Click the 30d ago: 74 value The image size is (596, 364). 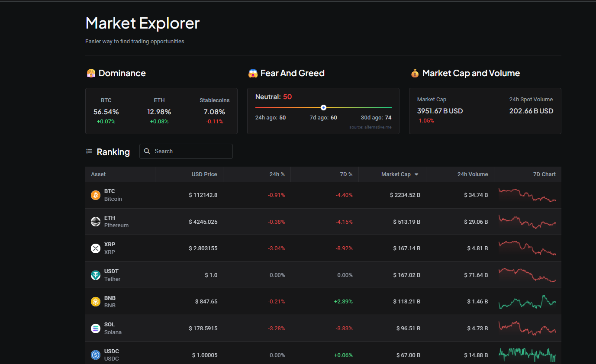coord(376,118)
